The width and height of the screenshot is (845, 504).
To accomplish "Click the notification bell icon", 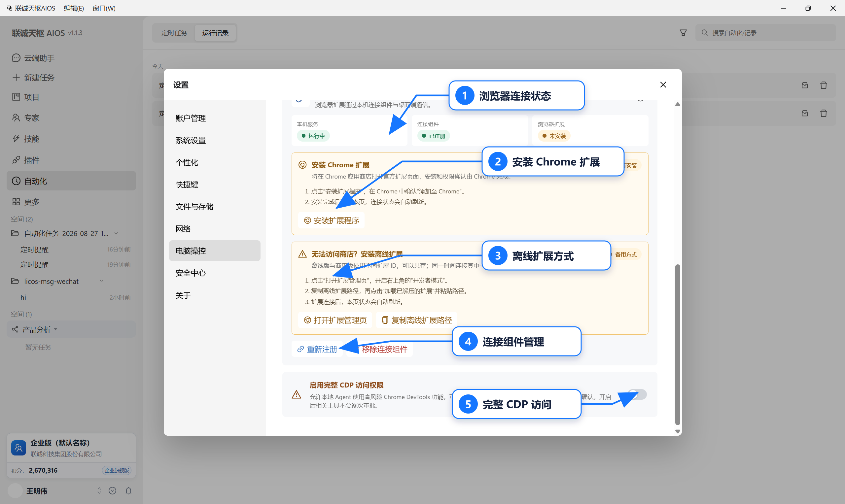I will [128, 491].
